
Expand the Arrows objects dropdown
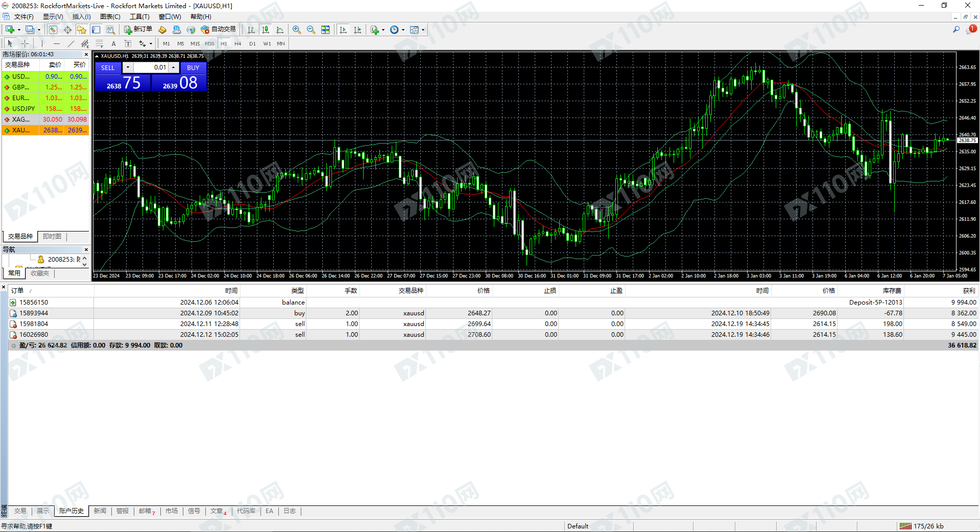[151, 43]
